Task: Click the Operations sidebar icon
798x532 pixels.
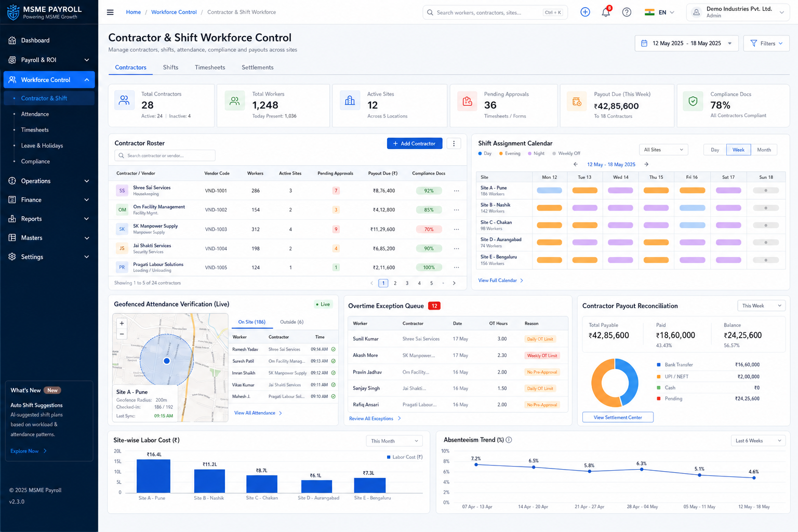Action: pyautogui.click(x=12, y=181)
